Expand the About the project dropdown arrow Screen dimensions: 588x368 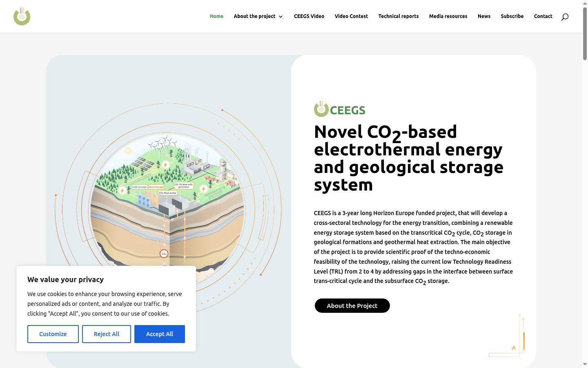(x=281, y=17)
